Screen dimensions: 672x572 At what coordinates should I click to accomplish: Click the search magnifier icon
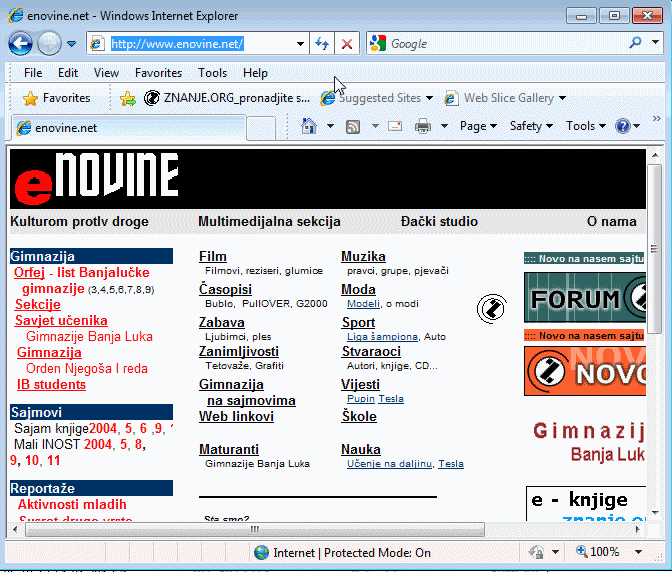pos(637,44)
